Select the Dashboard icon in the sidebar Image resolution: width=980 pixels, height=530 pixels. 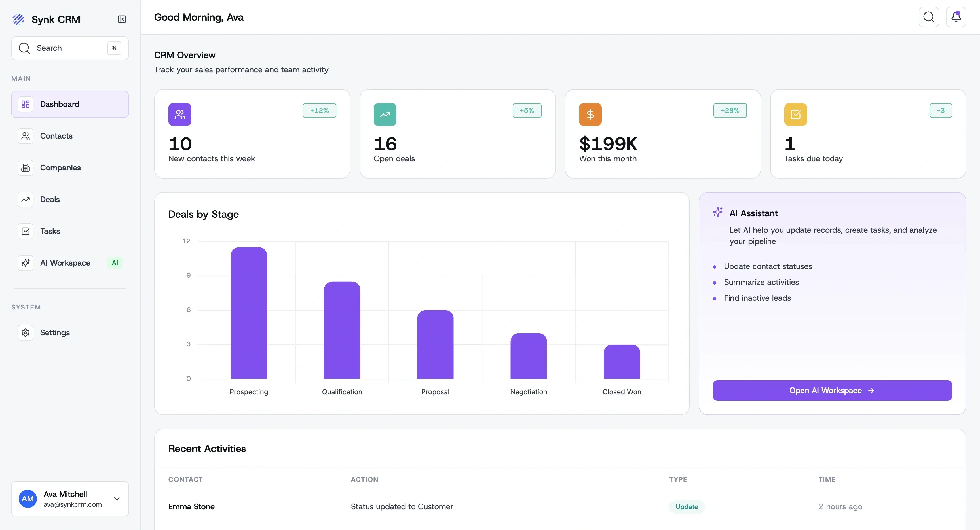click(25, 104)
